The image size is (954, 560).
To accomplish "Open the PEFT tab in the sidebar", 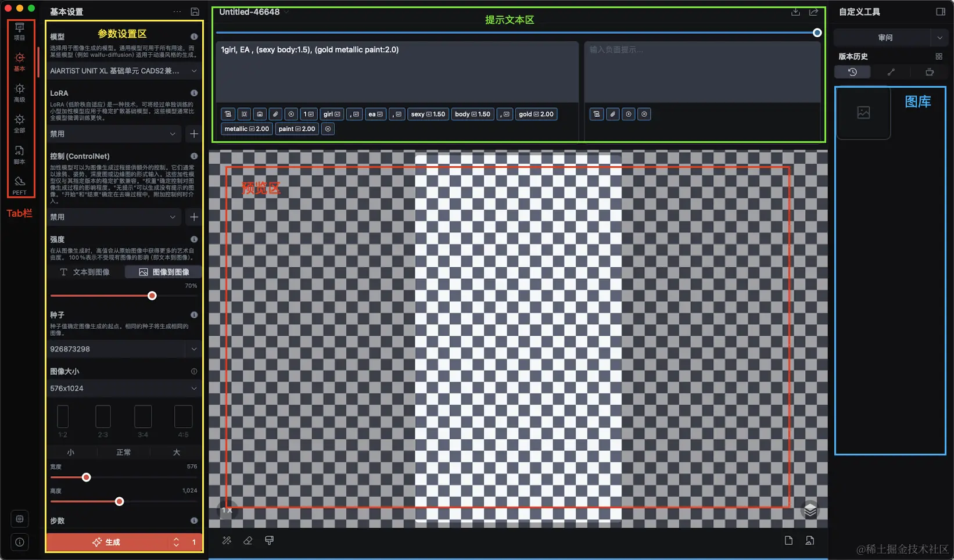I will click(x=19, y=186).
